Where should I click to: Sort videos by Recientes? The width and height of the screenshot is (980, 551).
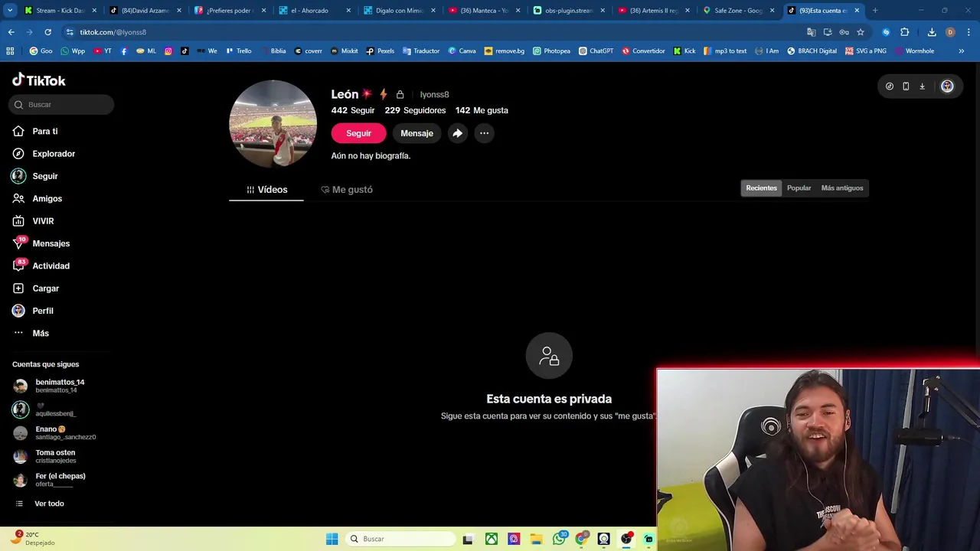[761, 188]
